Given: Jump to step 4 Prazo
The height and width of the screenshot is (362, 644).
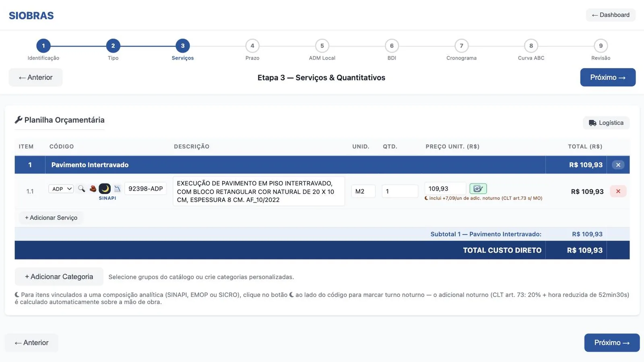Looking at the screenshot, I should click(252, 46).
